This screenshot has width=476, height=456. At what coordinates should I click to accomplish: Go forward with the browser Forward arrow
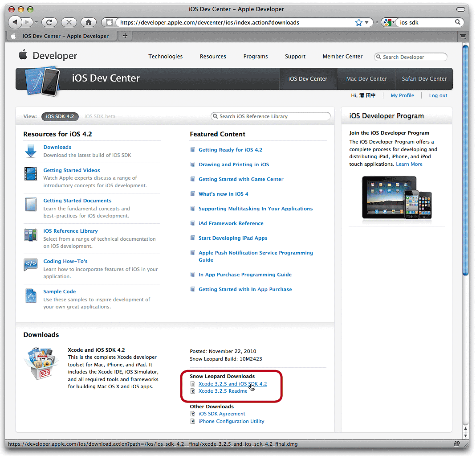28,22
